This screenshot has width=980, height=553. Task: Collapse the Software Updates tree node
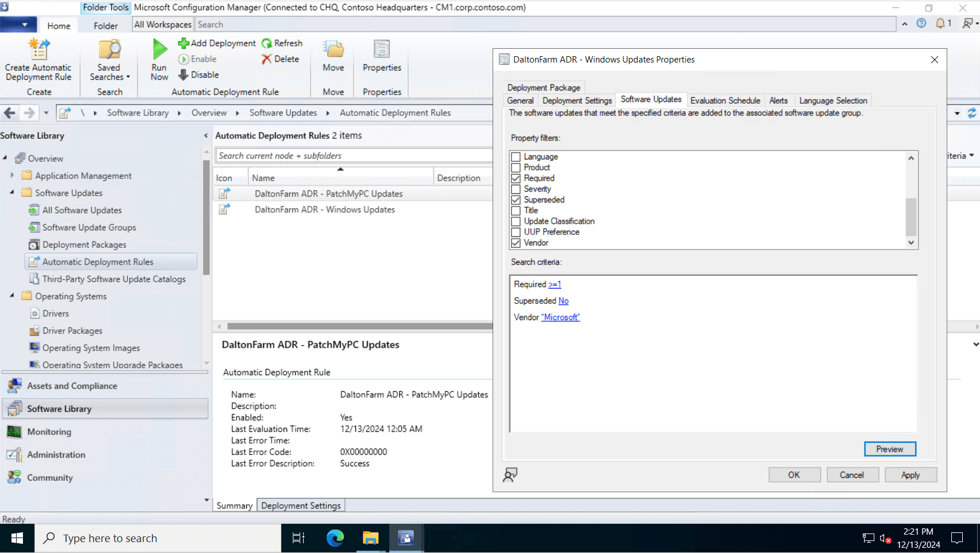pos(12,193)
